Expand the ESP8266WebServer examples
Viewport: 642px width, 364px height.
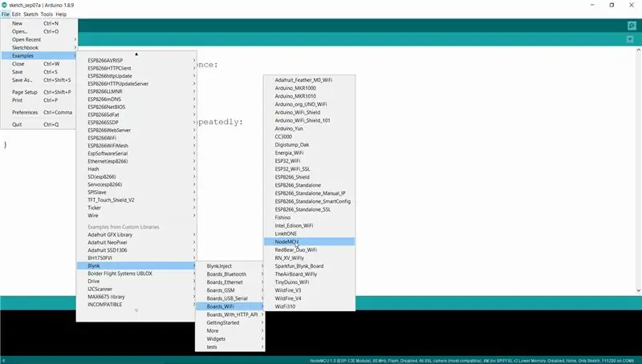coord(136,130)
